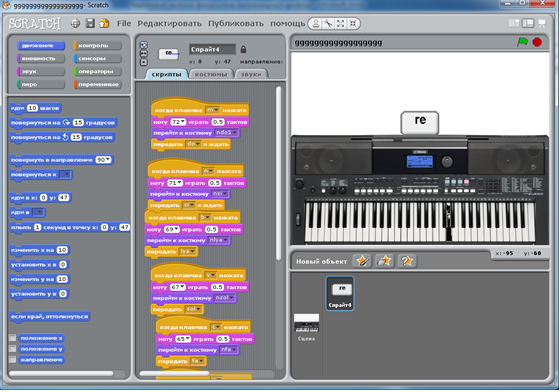Get a surprise sprite with question star
This screenshot has width=560, height=392.
[407, 261]
